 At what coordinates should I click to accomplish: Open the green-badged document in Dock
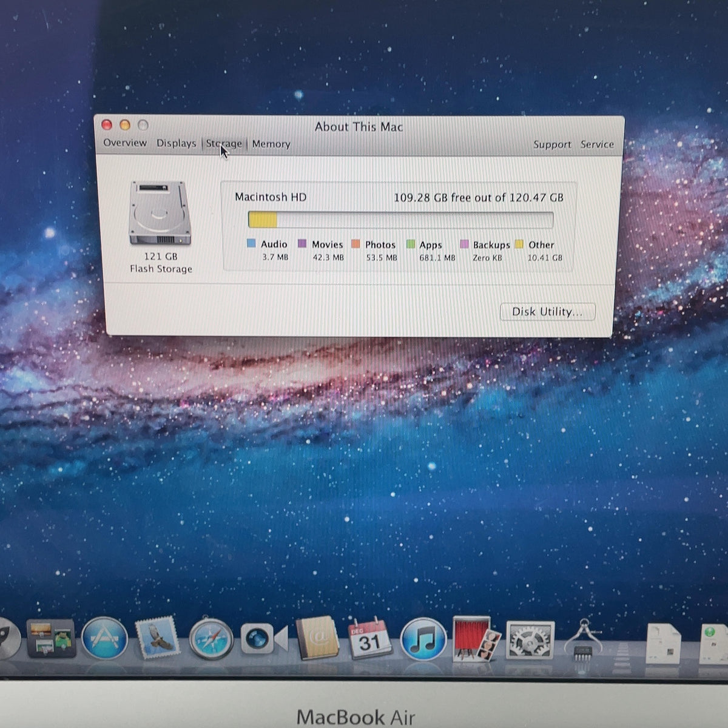point(714,643)
